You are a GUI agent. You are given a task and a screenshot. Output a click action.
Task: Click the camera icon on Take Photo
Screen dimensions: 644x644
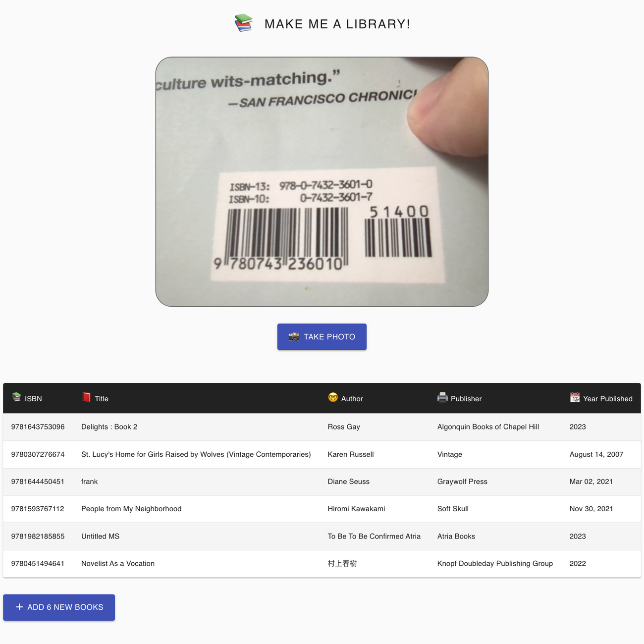point(294,336)
